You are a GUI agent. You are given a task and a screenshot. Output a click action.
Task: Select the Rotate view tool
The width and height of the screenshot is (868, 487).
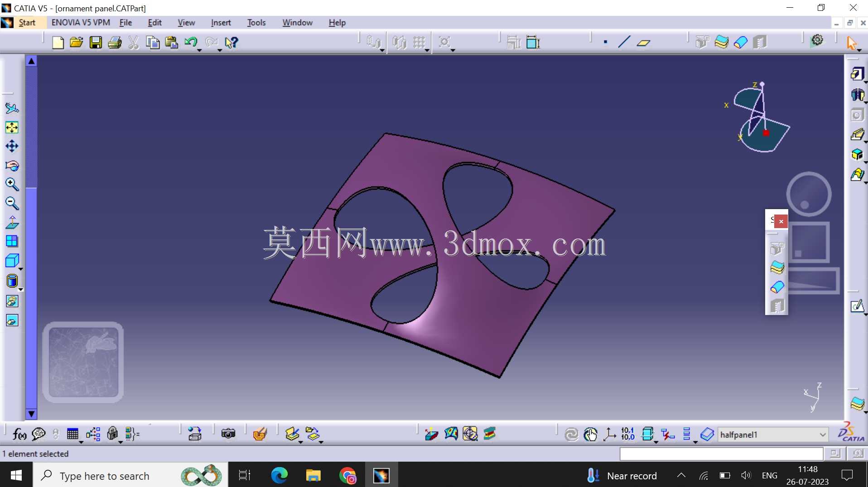coord(12,166)
